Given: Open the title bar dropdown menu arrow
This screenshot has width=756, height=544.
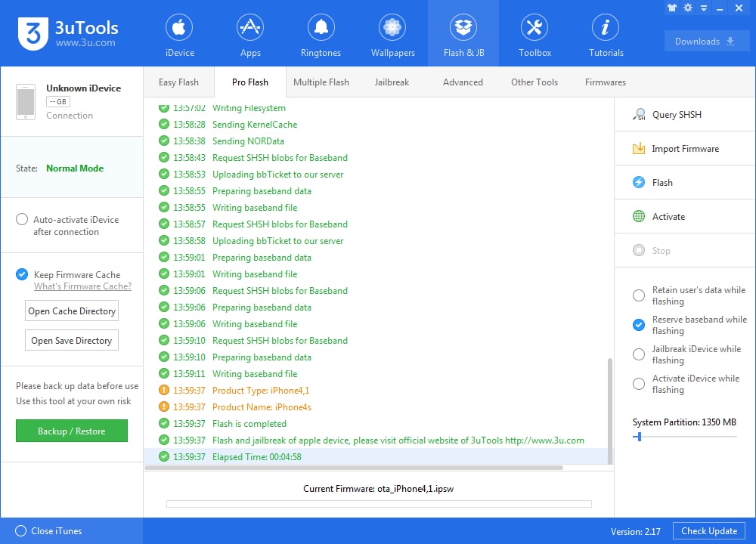Looking at the screenshot, I should tap(704, 8).
